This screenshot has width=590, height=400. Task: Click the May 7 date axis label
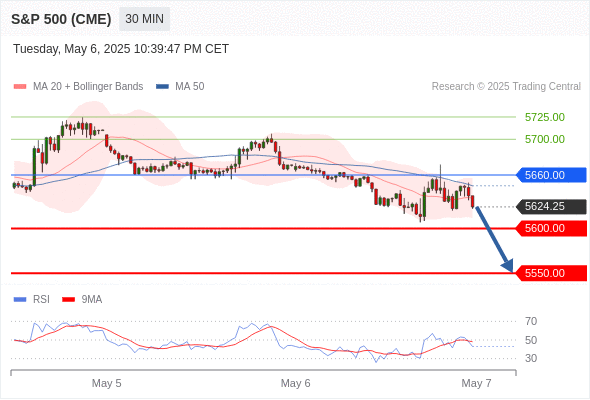pyautogui.click(x=476, y=383)
